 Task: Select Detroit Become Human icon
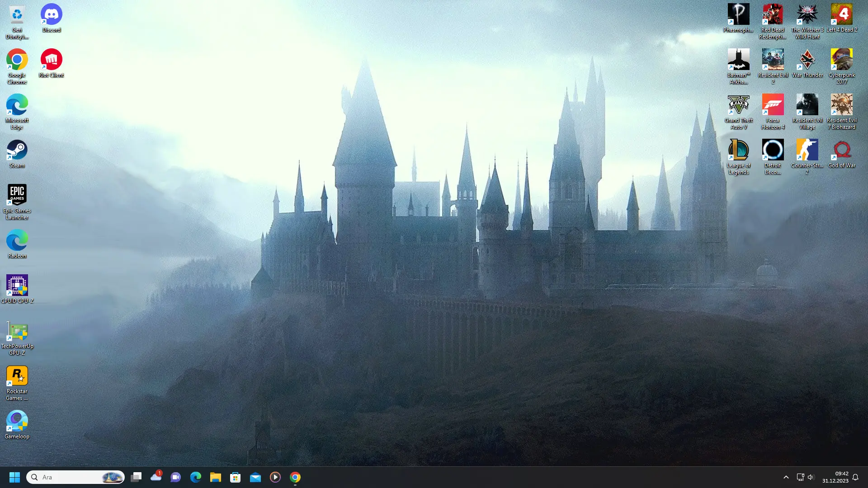[773, 157]
